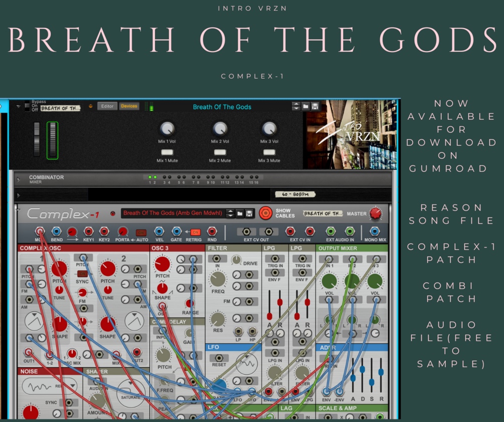Click the Complex Osc OUT2 jack

click(x=137, y=352)
